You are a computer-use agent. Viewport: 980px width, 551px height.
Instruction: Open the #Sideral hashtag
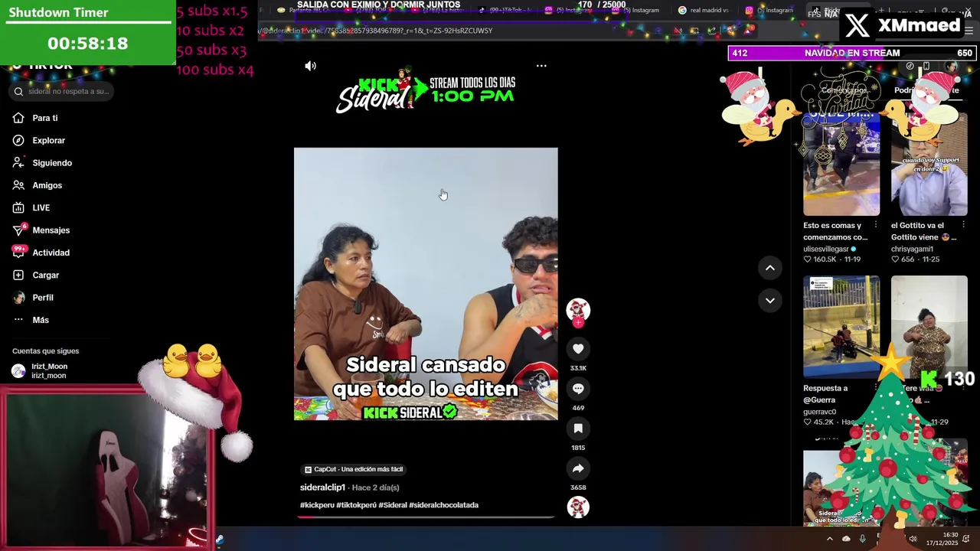click(393, 505)
